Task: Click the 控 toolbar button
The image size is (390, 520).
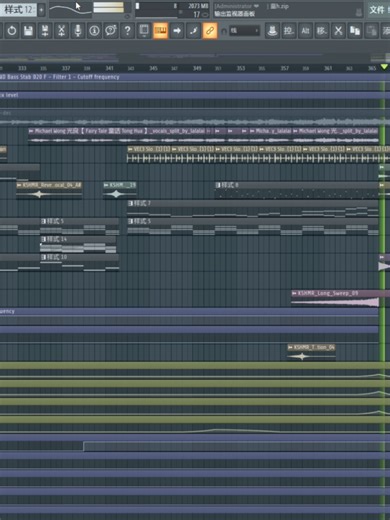Action: coord(289,31)
